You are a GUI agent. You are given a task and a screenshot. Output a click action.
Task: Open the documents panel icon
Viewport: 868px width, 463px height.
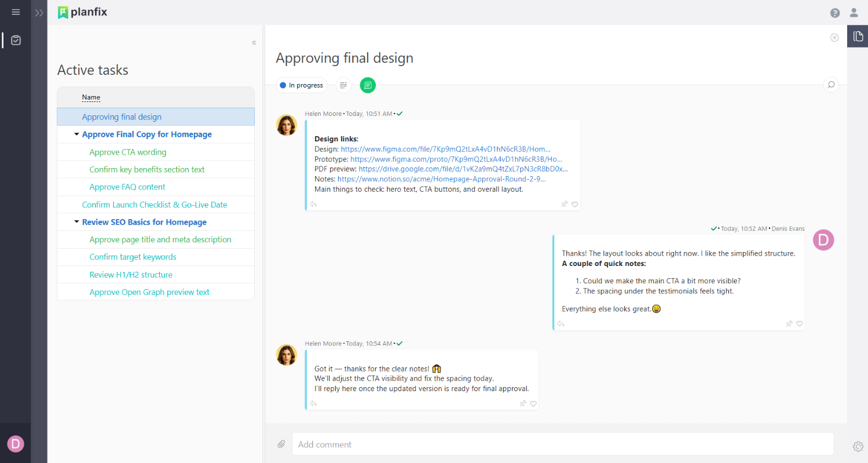(x=858, y=36)
